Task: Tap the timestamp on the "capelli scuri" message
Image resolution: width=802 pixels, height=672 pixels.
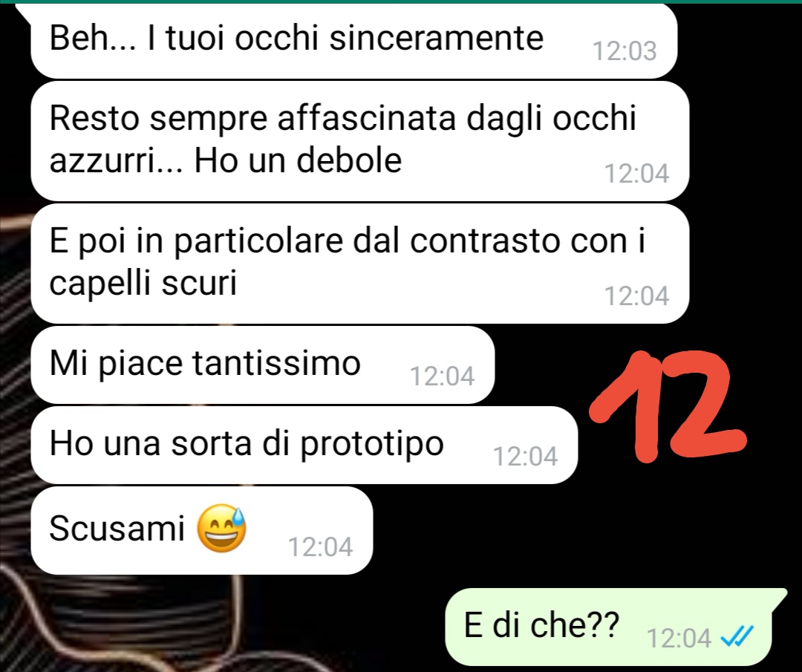Action: pyautogui.click(x=637, y=296)
